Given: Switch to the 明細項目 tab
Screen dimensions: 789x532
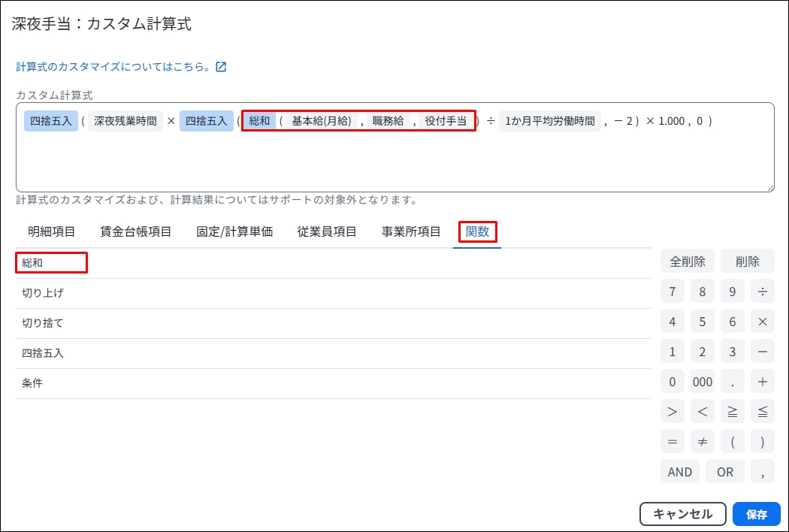Looking at the screenshot, I should pos(51,231).
